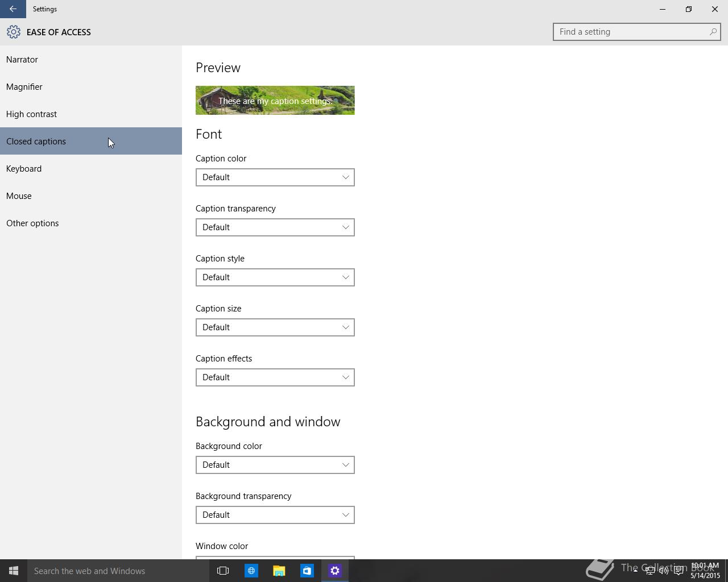Click the network icon in system tray
Image resolution: width=728 pixels, height=582 pixels.
pyautogui.click(x=650, y=571)
